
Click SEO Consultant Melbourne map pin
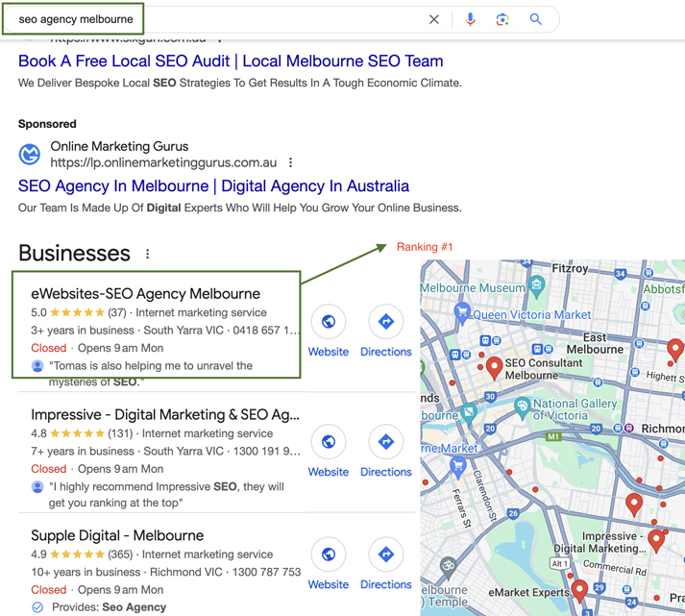(494, 367)
